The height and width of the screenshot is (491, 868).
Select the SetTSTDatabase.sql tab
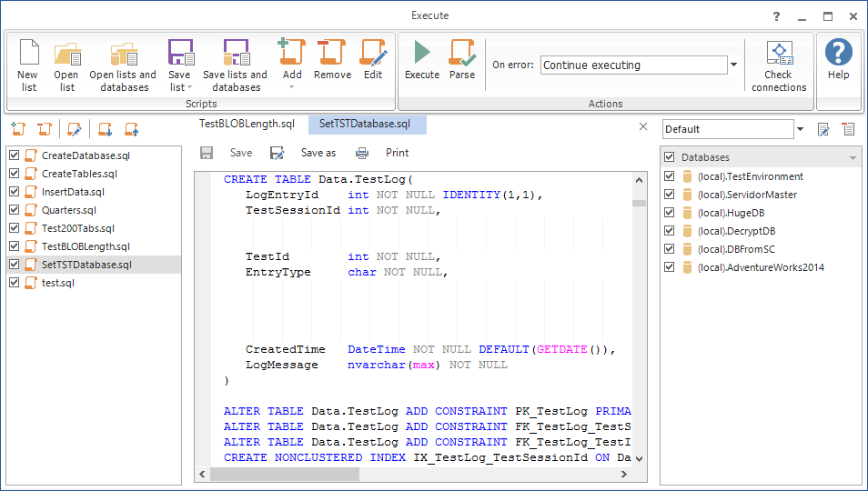[x=366, y=124]
